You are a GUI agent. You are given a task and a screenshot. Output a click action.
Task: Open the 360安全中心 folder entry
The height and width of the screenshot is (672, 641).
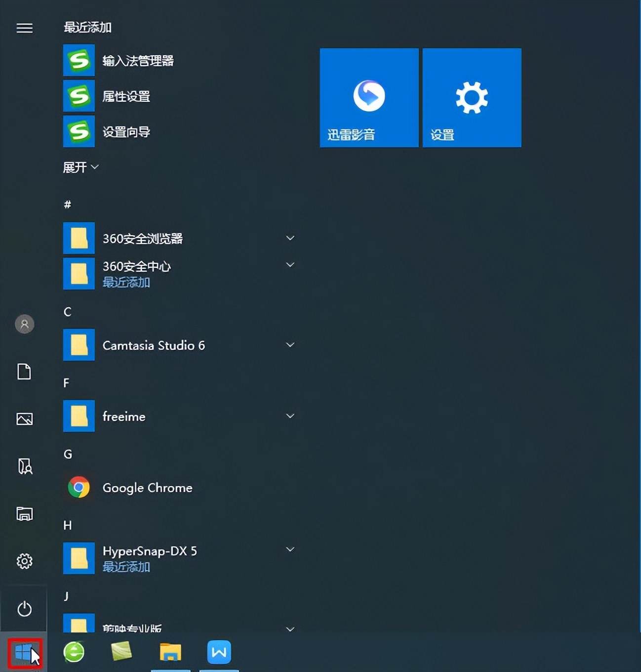pyautogui.click(x=137, y=266)
